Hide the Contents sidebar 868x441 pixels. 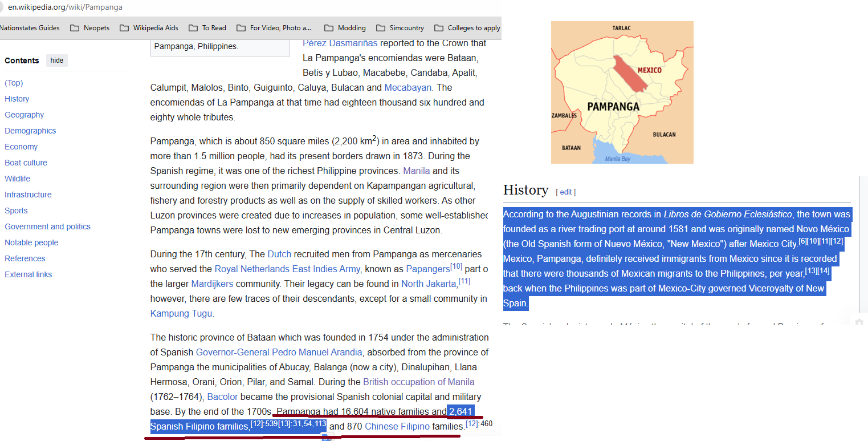[57, 60]
